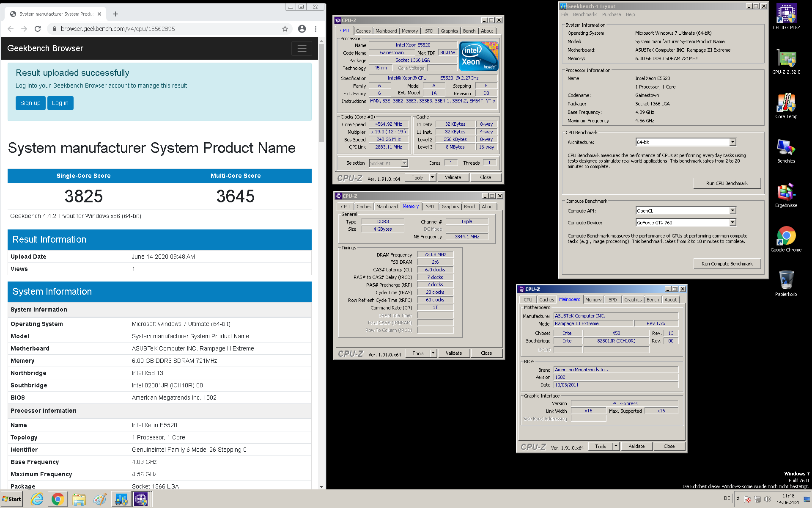Image resolution: width=812 pixels, height=508 pixels.
Task: Click the Single-Core Score value 3825
Action: click(x=84, y=196)
